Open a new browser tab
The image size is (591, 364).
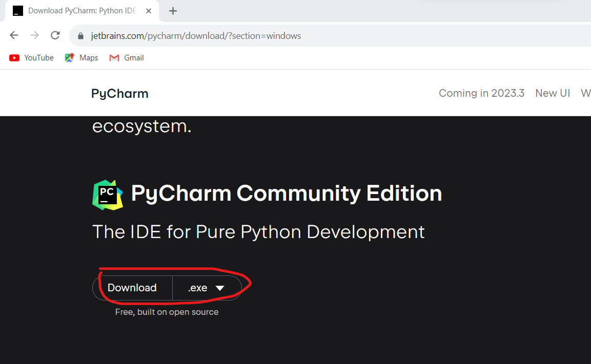pyautogui.click(x=173, y=11)
